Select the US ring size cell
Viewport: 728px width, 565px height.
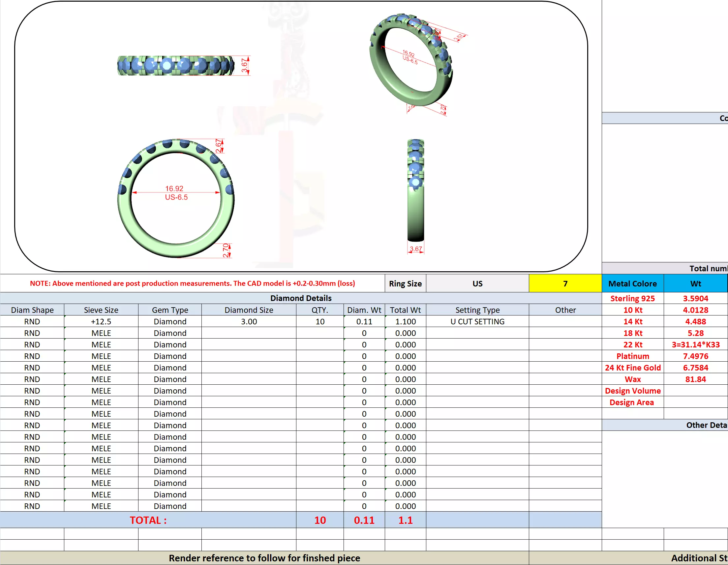tap(477, 283)
